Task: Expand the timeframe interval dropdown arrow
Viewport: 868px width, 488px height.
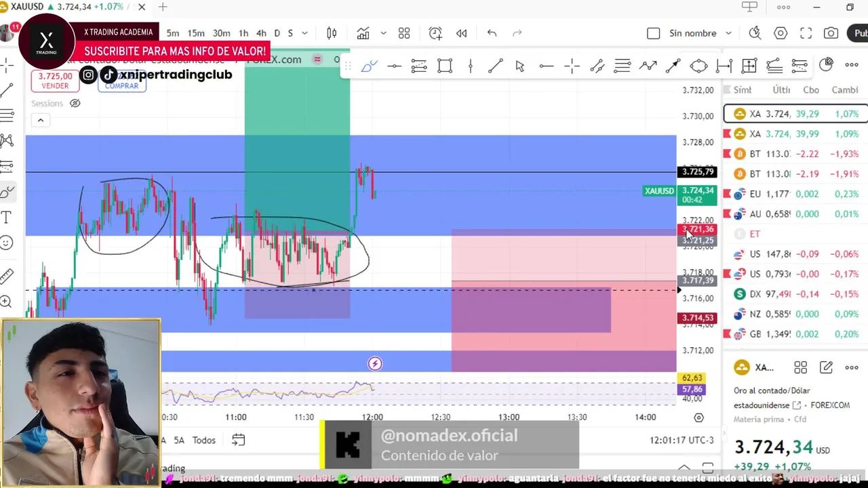Action: (304, 33)
